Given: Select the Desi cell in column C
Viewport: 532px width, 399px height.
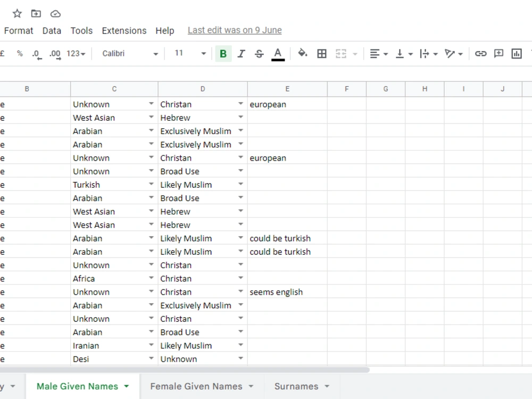Looking at the screenshot, I should pos(114,359).
